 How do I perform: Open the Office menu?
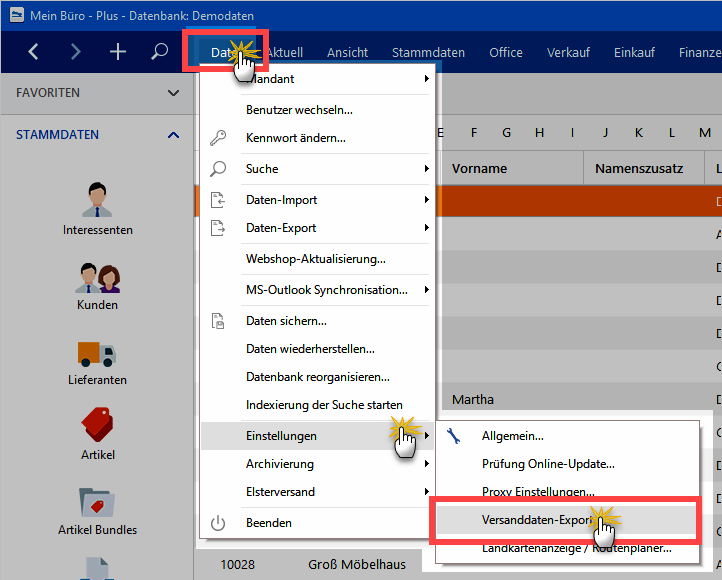coord(506,52)
